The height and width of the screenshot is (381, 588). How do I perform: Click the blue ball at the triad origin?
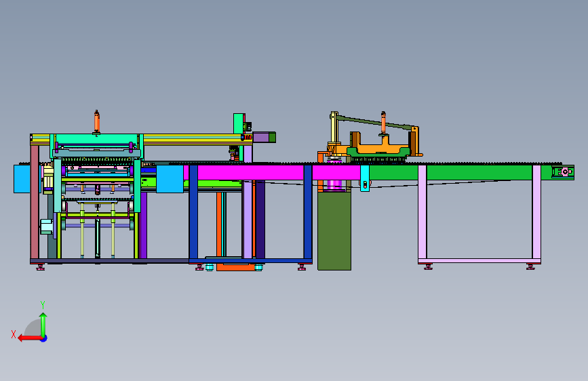coord(44,338)
